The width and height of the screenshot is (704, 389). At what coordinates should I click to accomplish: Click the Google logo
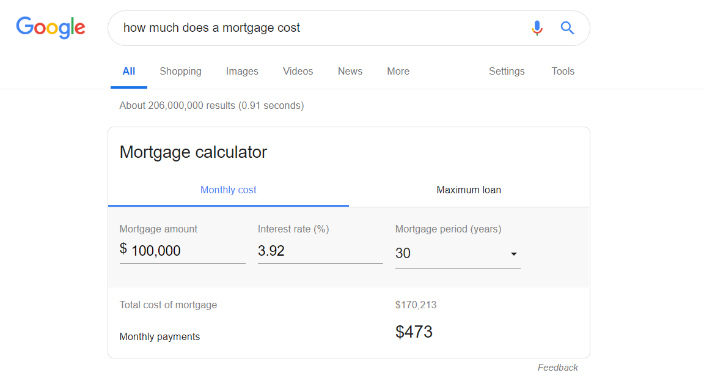(x=50, y=27)
